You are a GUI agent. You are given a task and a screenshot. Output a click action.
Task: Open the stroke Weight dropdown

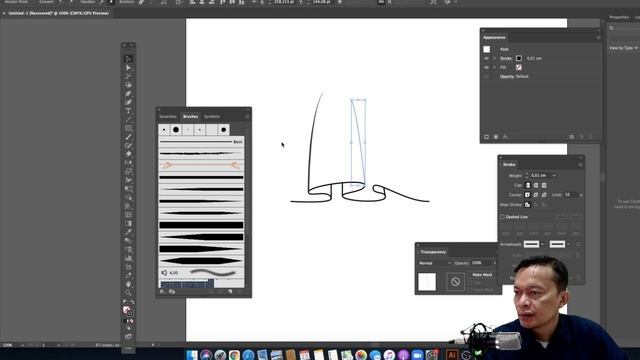(x=554, y=176)
